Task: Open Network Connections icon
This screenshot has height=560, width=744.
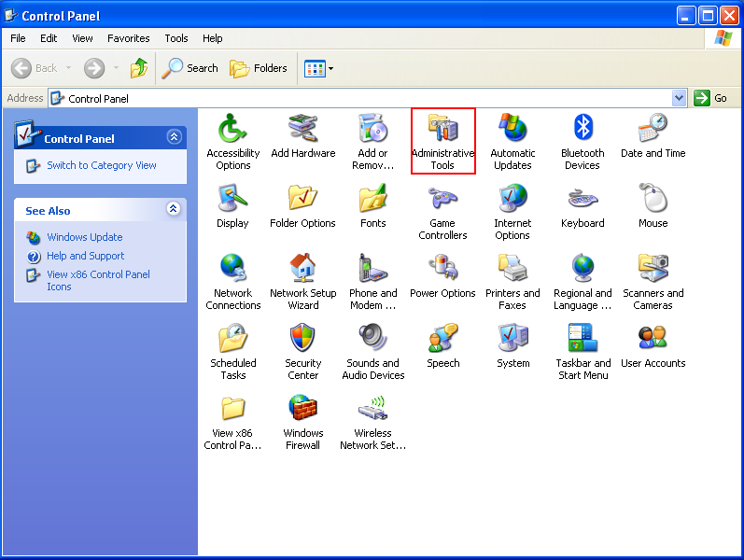Action: 233,282
